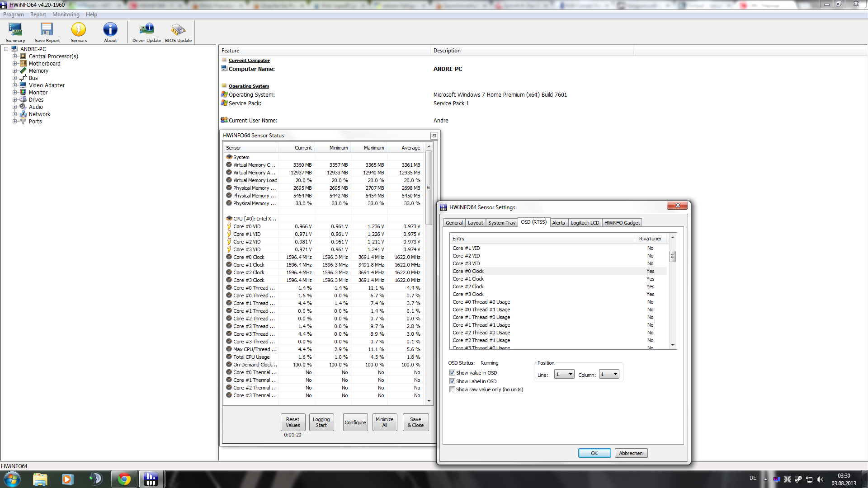Click the Sensor Status vertical scrollbar

[429, 188]
